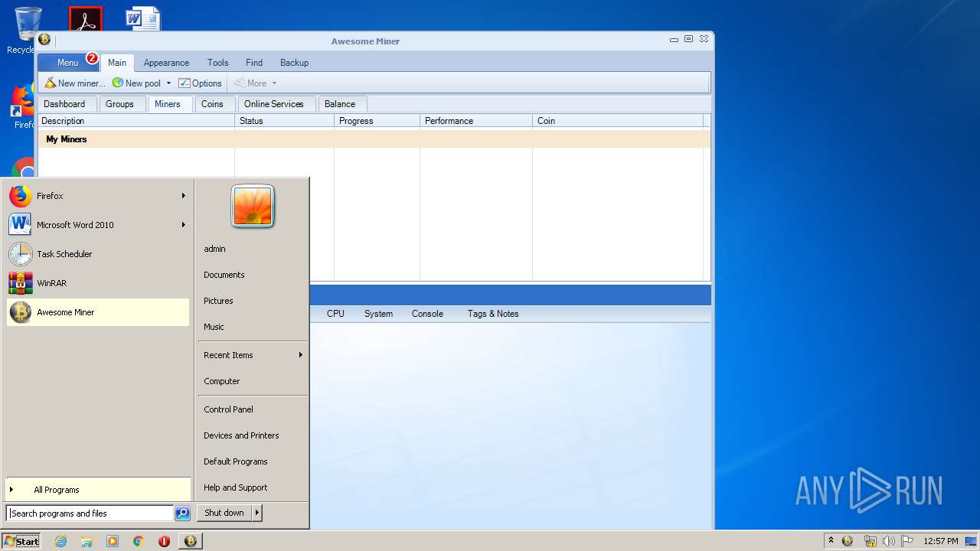
Task: Select the Awesome Miner taskbar button
Action: point(191,541)
